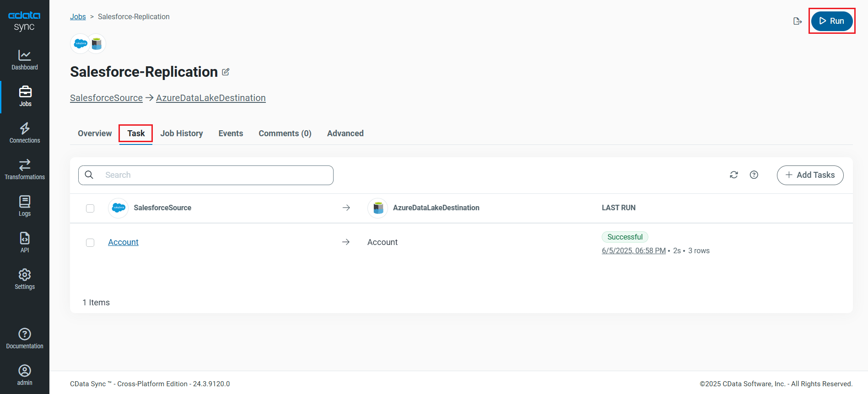Switch to the Job History tab
Viewport: 868px width, 394px height.
click(182, 133)
